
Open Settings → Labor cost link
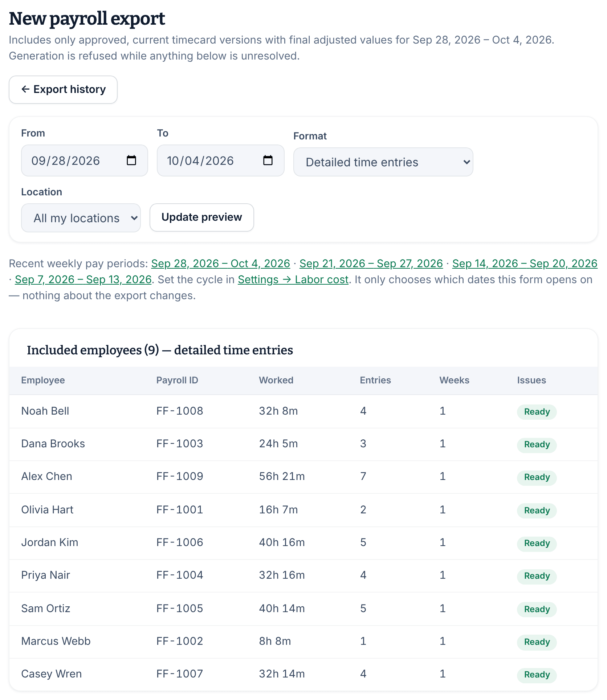coord(293,280)
